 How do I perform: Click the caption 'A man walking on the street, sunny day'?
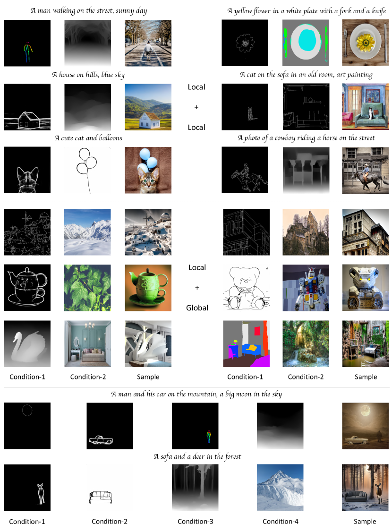[89, 10]
